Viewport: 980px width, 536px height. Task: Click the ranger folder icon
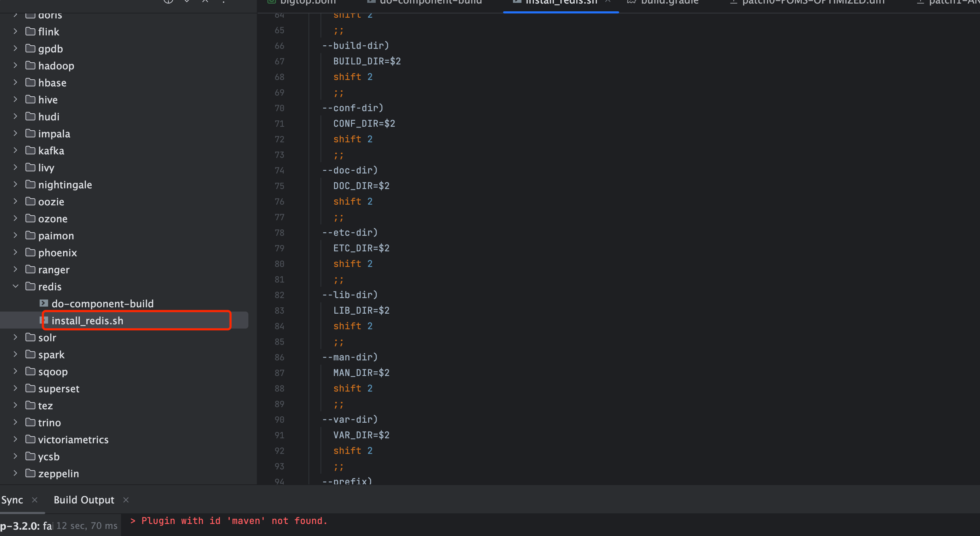tap(30, 269)
